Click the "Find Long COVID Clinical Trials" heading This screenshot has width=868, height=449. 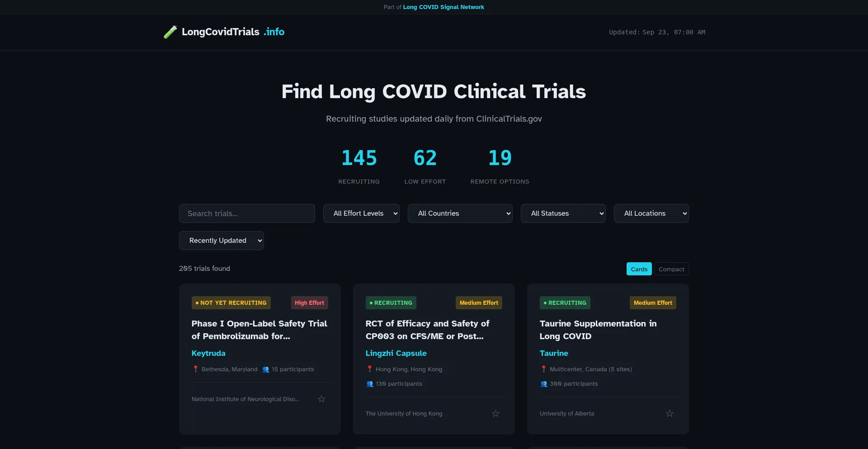[x=434, y=92]
